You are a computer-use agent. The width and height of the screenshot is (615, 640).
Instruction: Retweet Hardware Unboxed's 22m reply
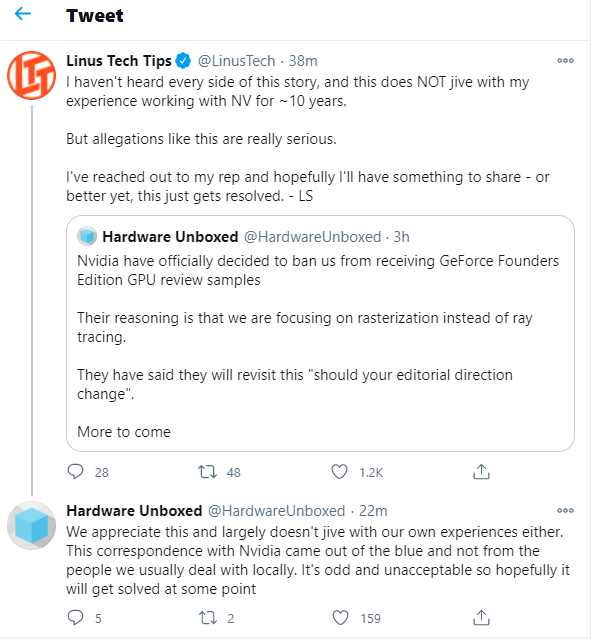click(208, 618)
